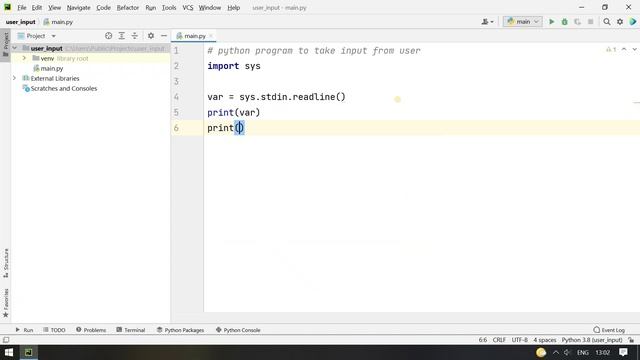Viewport: 640px width, 360px height.
Task: Toggle Structure side tool window
Action: coord(5,263)
